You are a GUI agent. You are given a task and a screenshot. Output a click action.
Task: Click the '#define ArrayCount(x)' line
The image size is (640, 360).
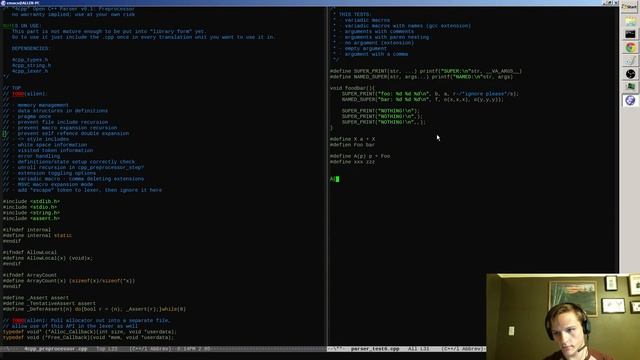[69, 281]
